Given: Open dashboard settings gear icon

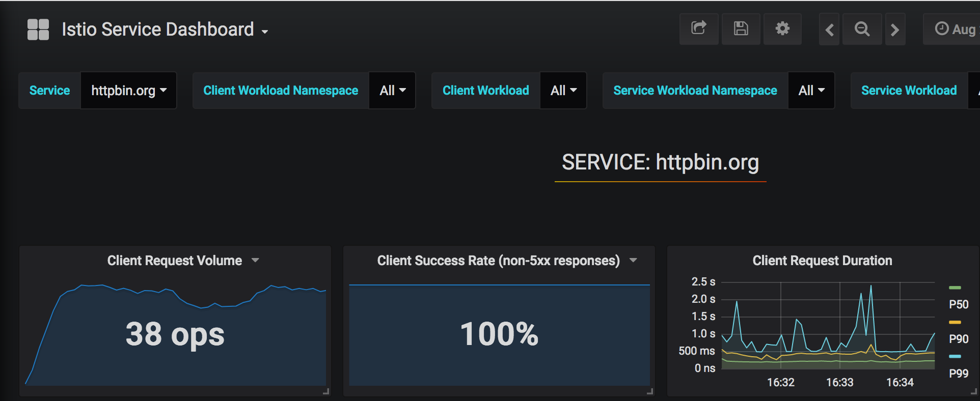Looking at the screenshot, I should (x=782, y=29).
